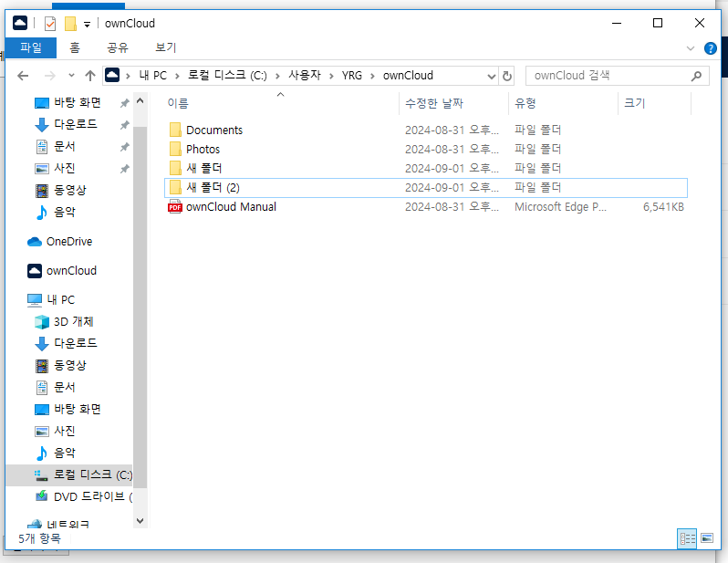728x563 pixels.
Task: Select the 새 폴더 folder icon
Action: coord(175,168)
